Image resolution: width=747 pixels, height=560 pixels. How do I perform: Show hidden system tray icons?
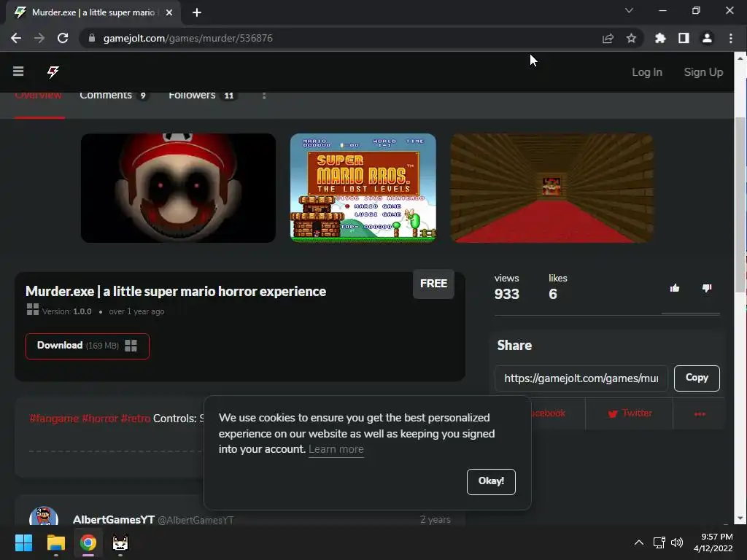tap(639, 542)
